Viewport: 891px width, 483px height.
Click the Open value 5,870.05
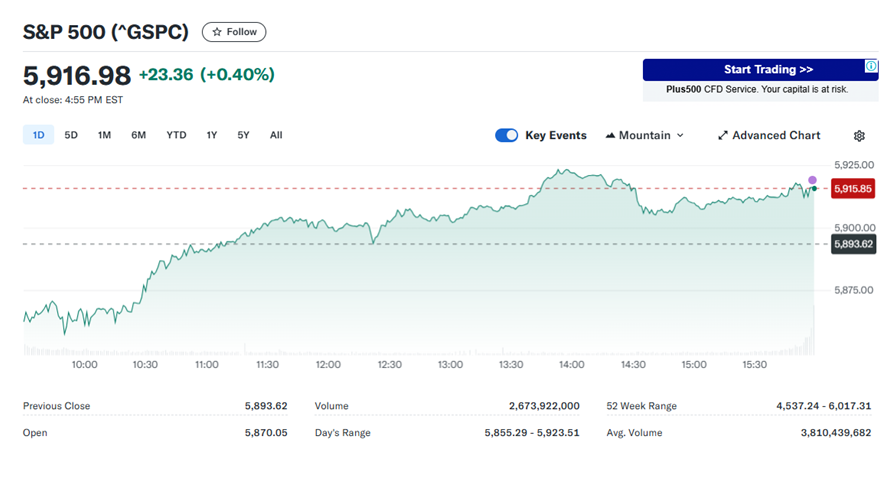[266, 432]
